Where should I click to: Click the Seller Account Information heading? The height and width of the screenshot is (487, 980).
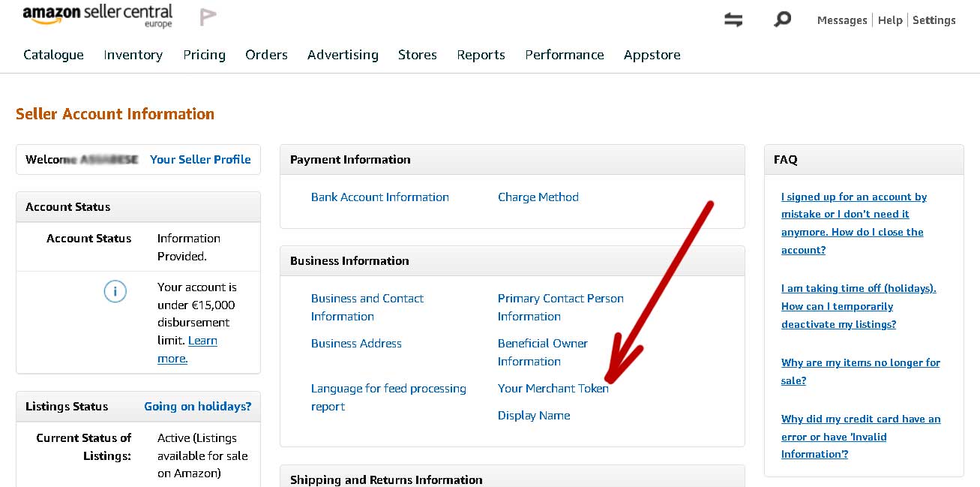point(115,114)
